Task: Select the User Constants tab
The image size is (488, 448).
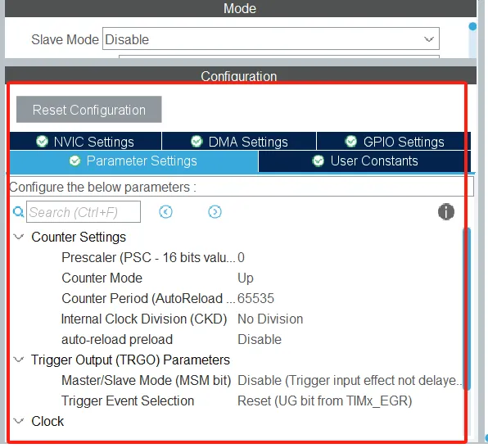Action: pos(364,161)
